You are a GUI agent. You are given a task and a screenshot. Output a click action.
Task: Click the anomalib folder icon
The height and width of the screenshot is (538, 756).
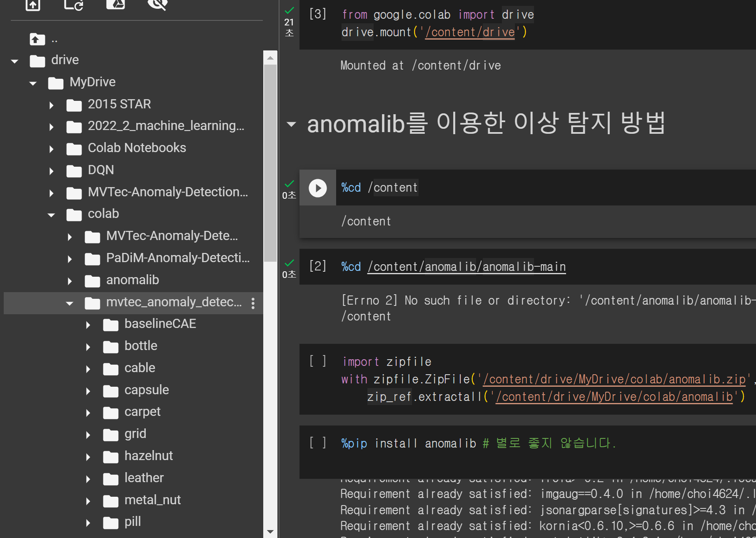tap(92, 281)
